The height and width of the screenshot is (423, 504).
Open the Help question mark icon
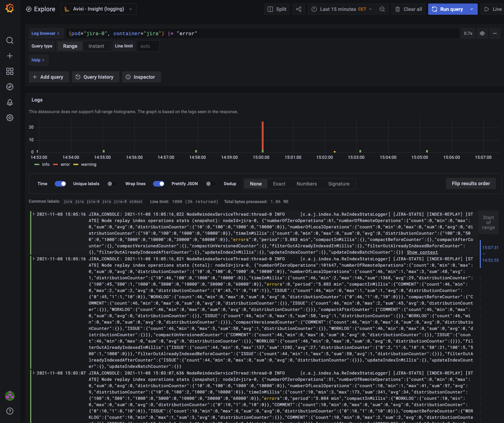pos(10,411)
